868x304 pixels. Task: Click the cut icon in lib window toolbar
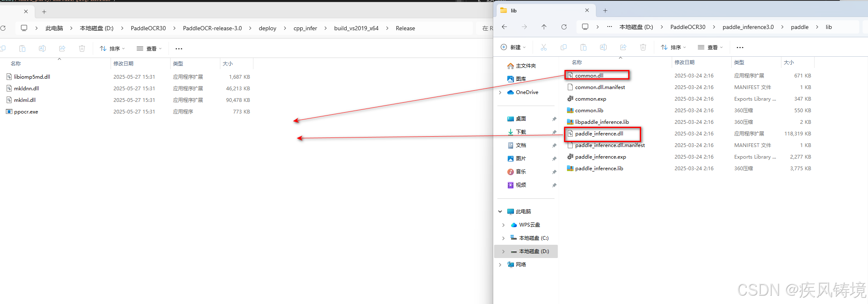tap(543, 48)
